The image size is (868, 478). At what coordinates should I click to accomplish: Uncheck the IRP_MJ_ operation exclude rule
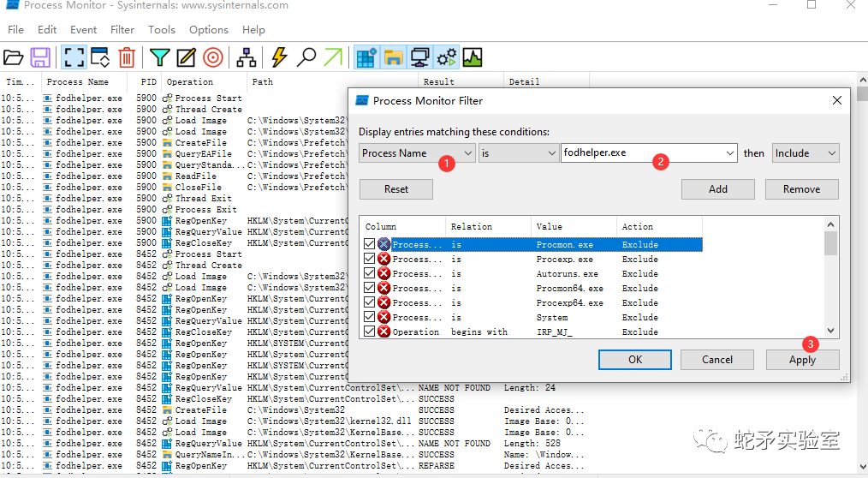[x=369, y=332]
